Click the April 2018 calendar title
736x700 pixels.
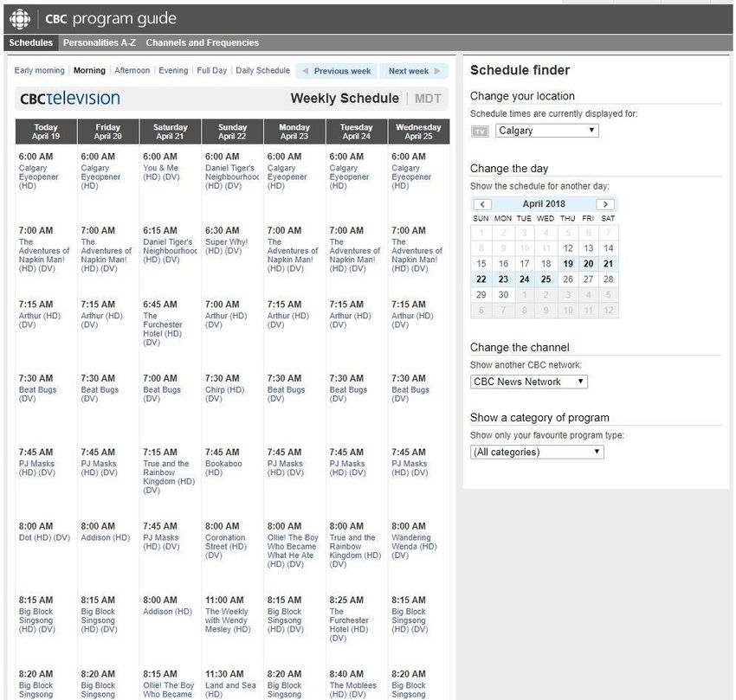(x=544, y=204)
